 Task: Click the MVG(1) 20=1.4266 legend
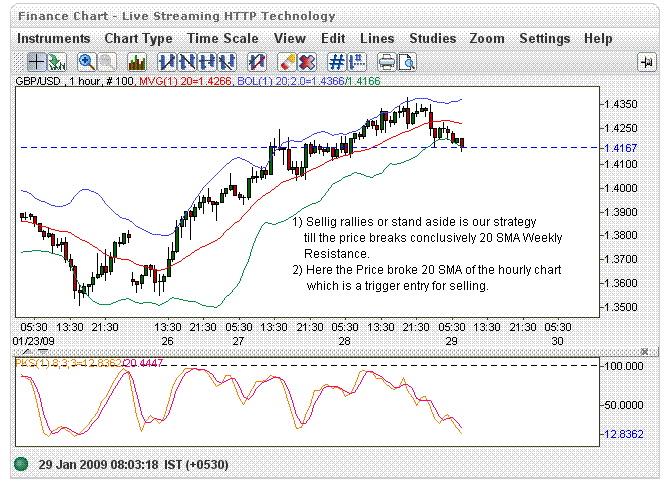click(x=185, y=81)
